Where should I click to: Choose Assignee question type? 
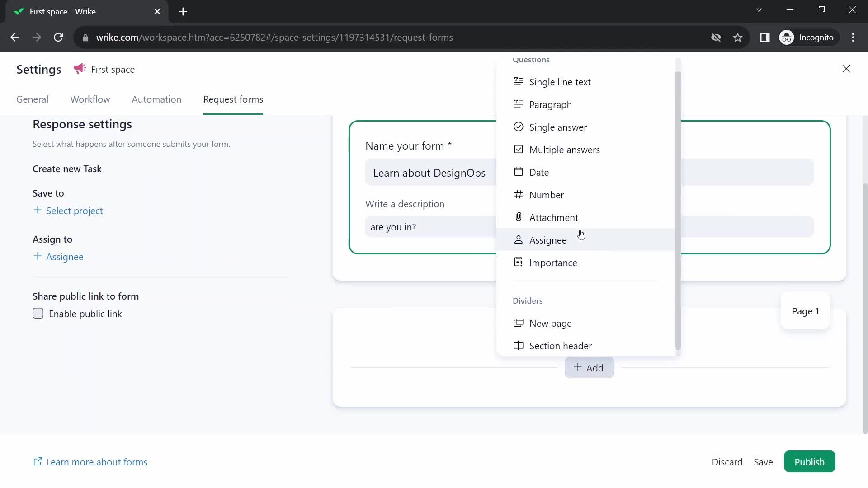pyautogui.click(x=585, y=240)
